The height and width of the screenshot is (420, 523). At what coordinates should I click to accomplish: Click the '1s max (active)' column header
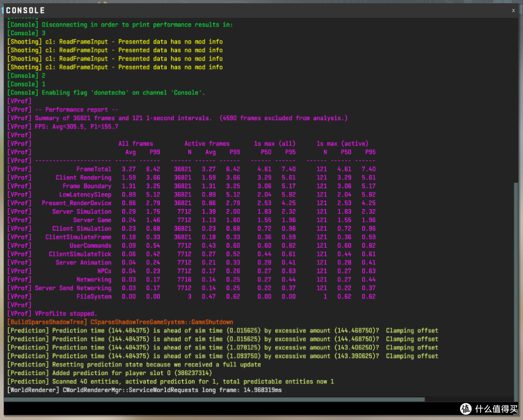[x=342, y=144]
